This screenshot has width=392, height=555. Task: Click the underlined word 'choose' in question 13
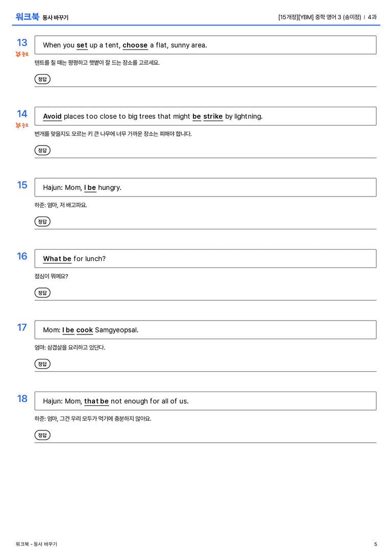pyautogui.click(x=135, y=45)
